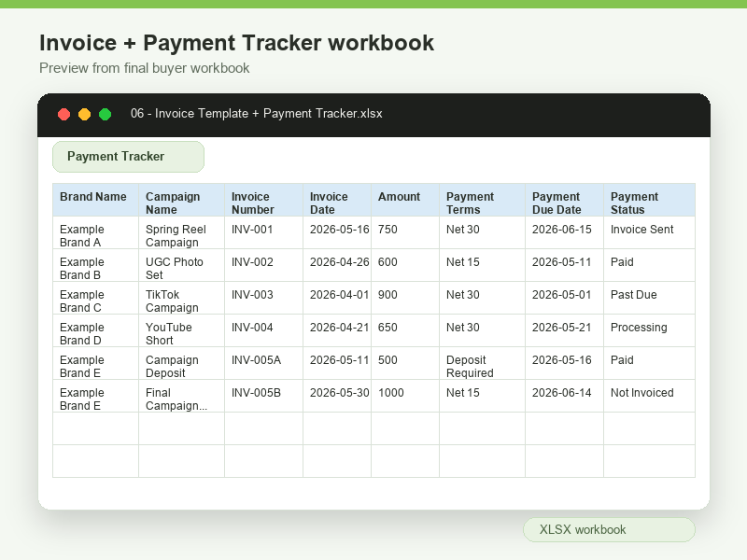Click the amount 650 cell
The image size is (747, 560).
tap(405, 330)
